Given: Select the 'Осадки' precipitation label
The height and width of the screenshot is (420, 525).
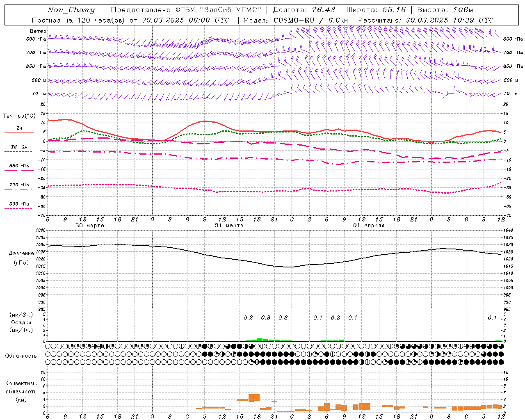Looking at the screenshot, I should click(x=21, y=323).
